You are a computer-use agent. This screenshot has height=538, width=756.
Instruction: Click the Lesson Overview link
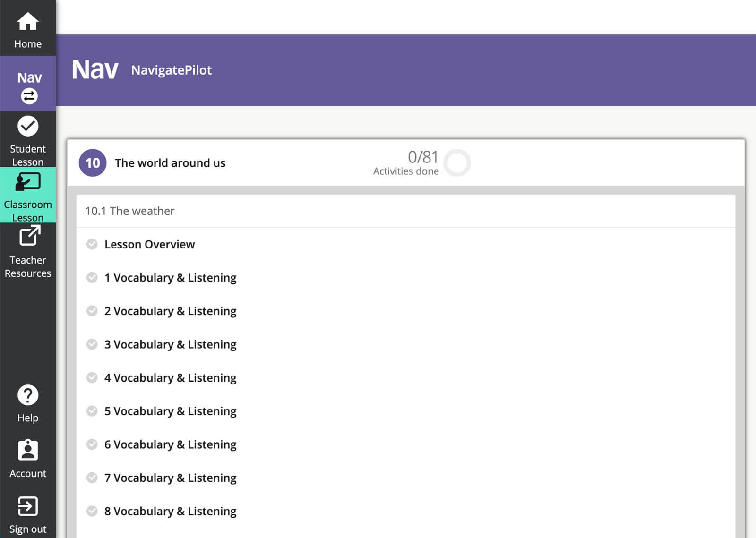[149, 244]
